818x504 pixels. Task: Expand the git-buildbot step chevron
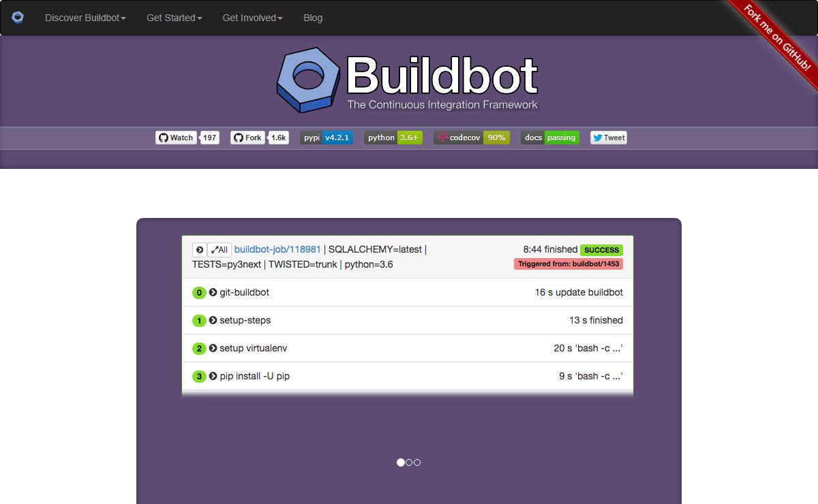211,292
